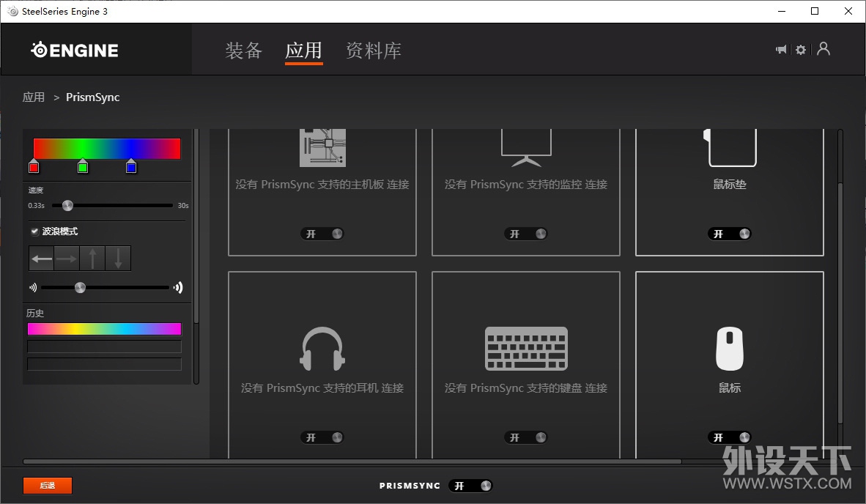Viewport: 866px width, 504px height.
Task: Click the motherboard device icon
Action: (322, 147)
